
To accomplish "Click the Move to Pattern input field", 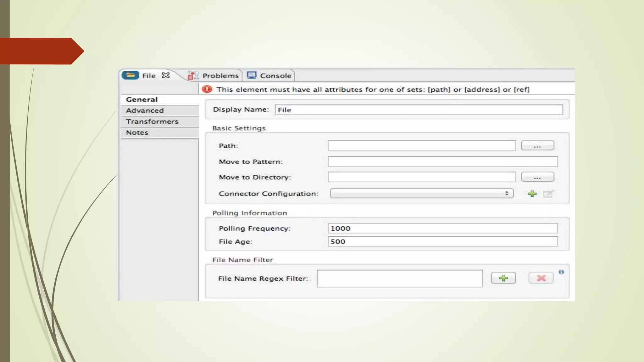I will 442,162.
